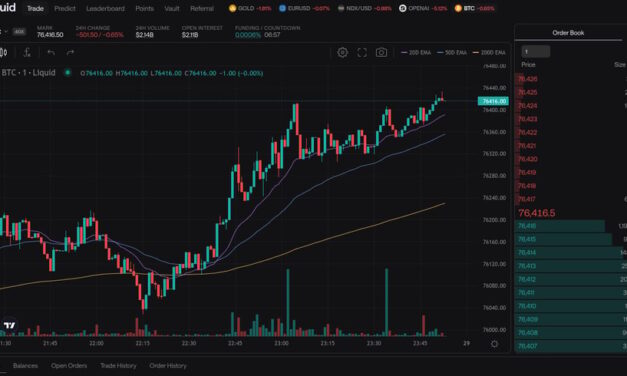Click the 23:00 time axis label
This screenshot has width=627, height=376.
281,343
